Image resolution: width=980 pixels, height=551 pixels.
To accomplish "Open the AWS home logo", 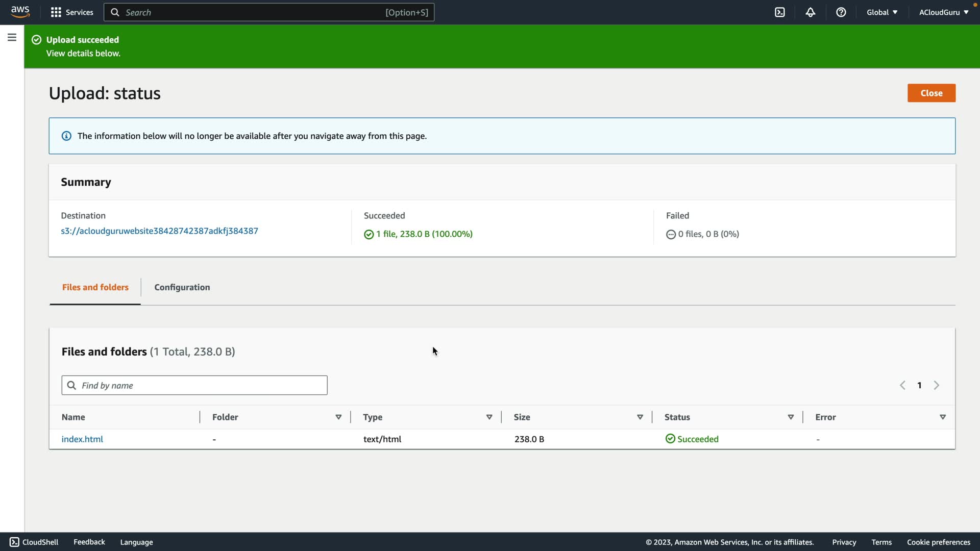I will 20,12.
